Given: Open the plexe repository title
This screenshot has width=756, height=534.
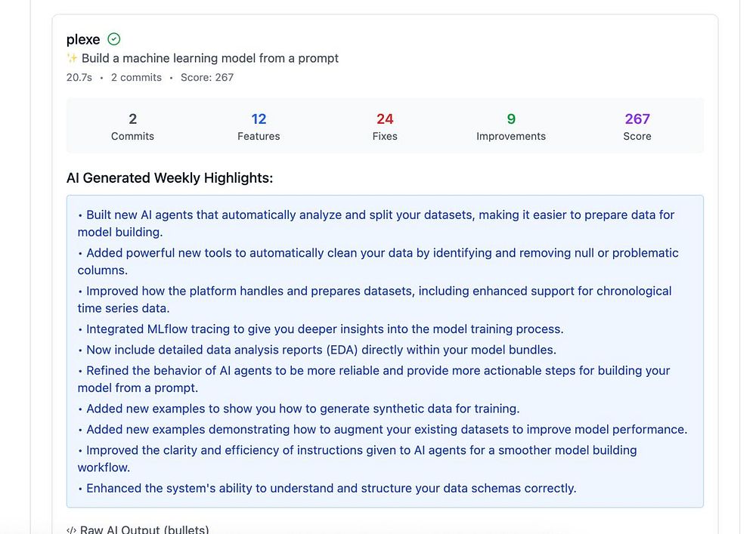Looking at the screenshot, I should 83,39.
